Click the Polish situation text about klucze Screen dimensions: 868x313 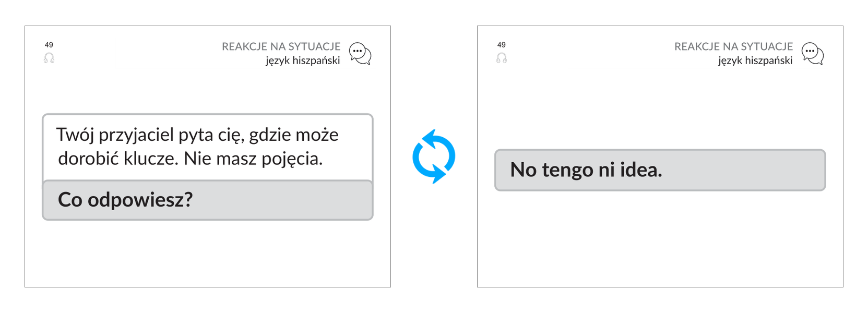198,147
